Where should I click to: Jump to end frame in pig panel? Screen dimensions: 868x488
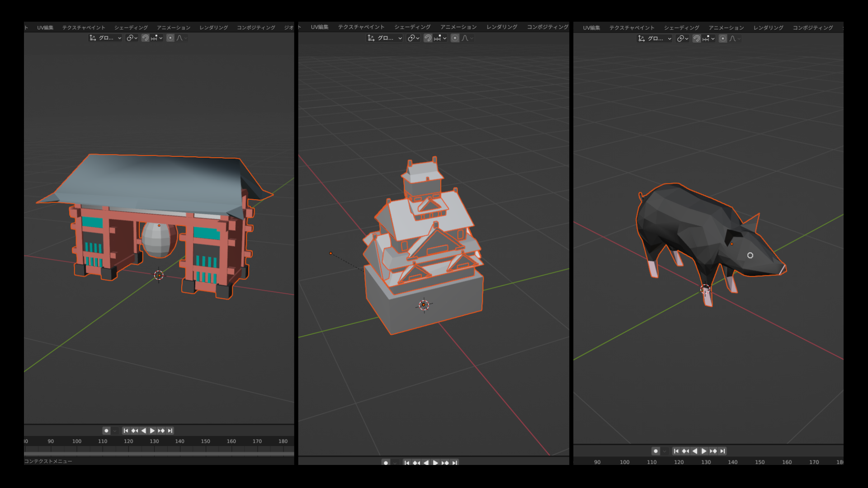point(722,451)
